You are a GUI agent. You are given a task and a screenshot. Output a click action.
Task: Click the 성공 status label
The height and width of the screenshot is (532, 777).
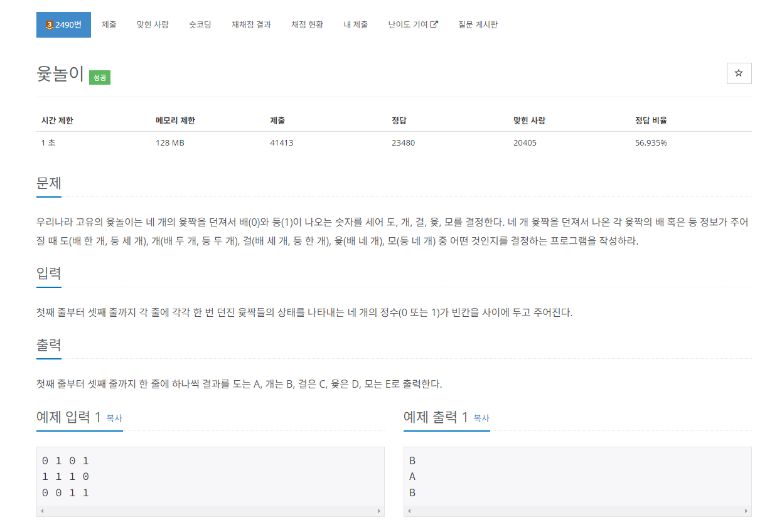(100, 78)
